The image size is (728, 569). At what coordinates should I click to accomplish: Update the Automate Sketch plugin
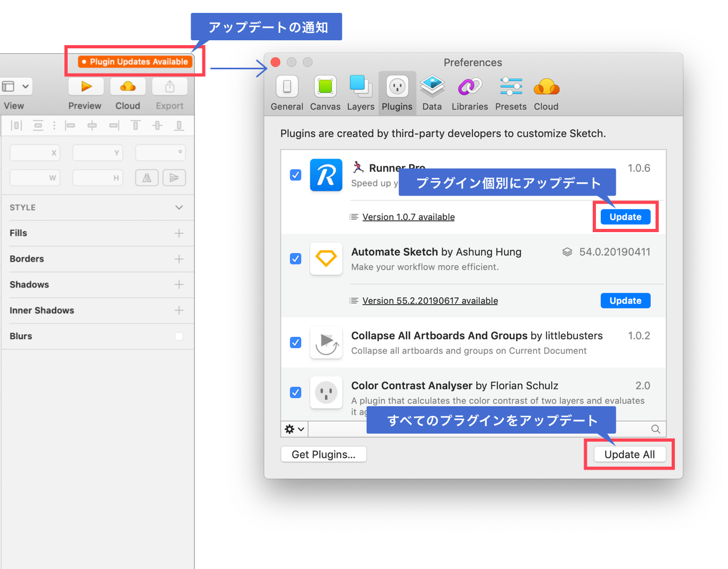(625, 301)
